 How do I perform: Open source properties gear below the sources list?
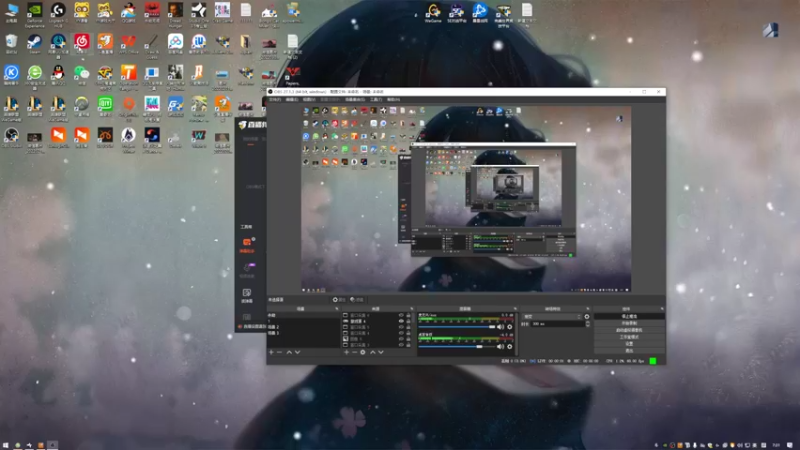point(363,352)
